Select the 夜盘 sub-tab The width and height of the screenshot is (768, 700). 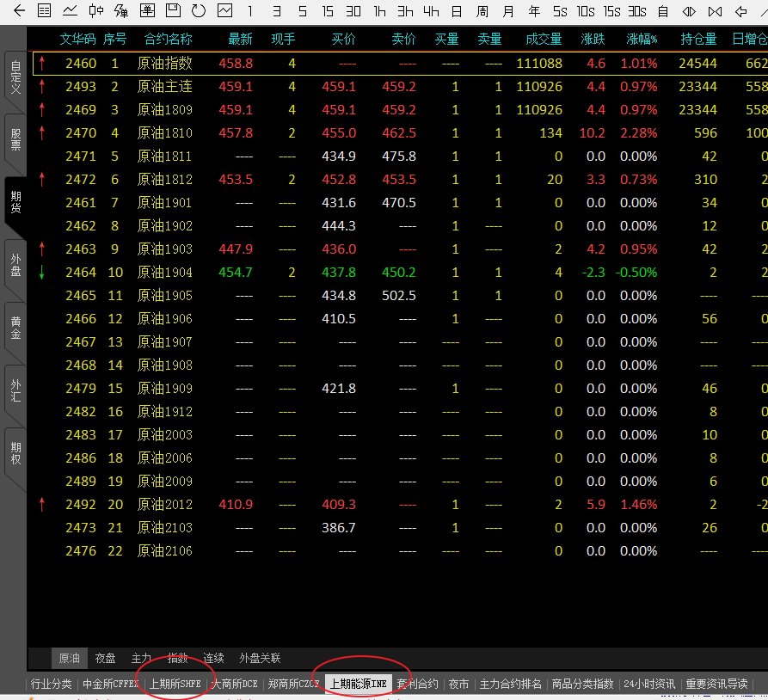[x=105, y=658]
